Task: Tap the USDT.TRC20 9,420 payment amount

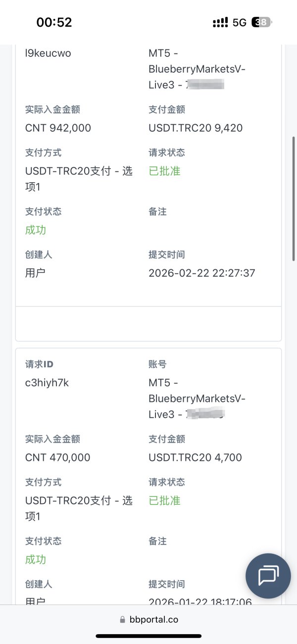Action: coord(196,128)
